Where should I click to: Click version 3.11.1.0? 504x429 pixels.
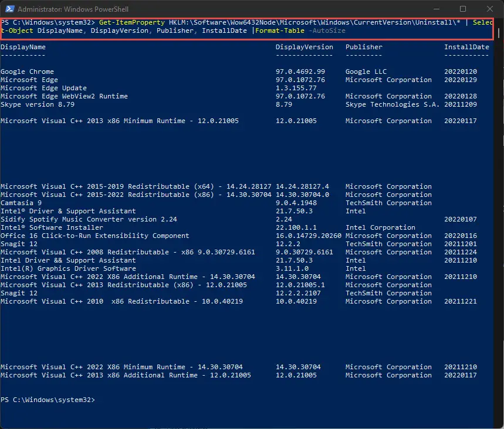[292, 268]
